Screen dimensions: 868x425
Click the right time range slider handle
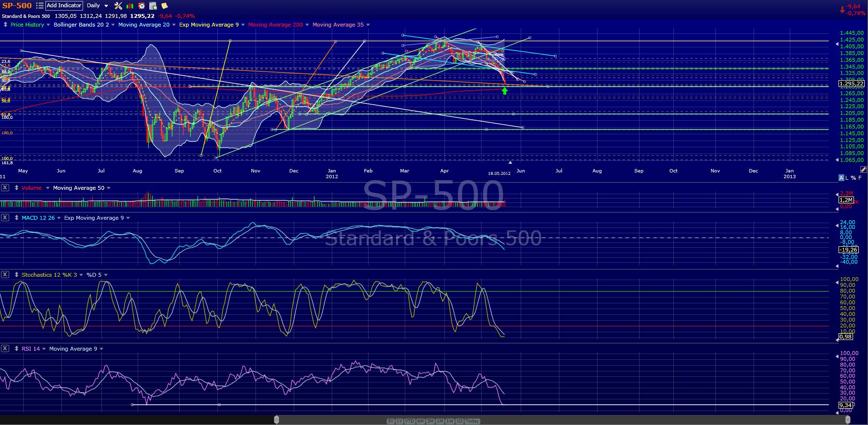[848, 420]
